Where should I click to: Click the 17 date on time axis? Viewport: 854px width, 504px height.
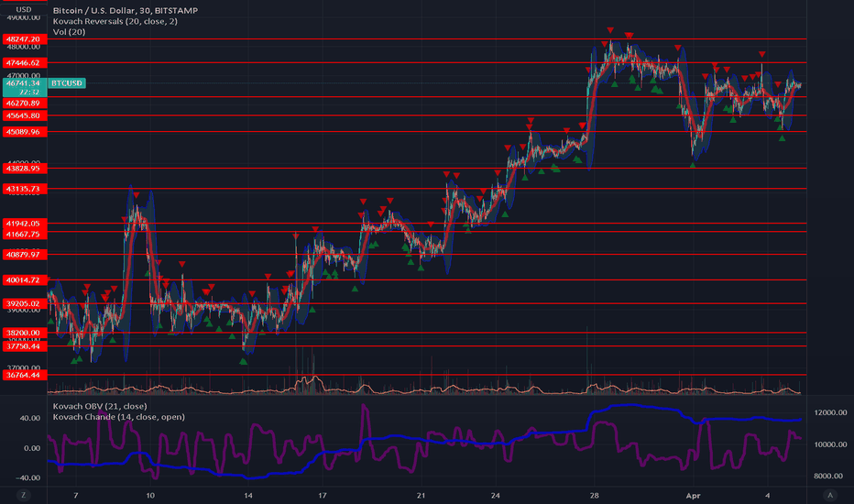(x=323, y=495)
